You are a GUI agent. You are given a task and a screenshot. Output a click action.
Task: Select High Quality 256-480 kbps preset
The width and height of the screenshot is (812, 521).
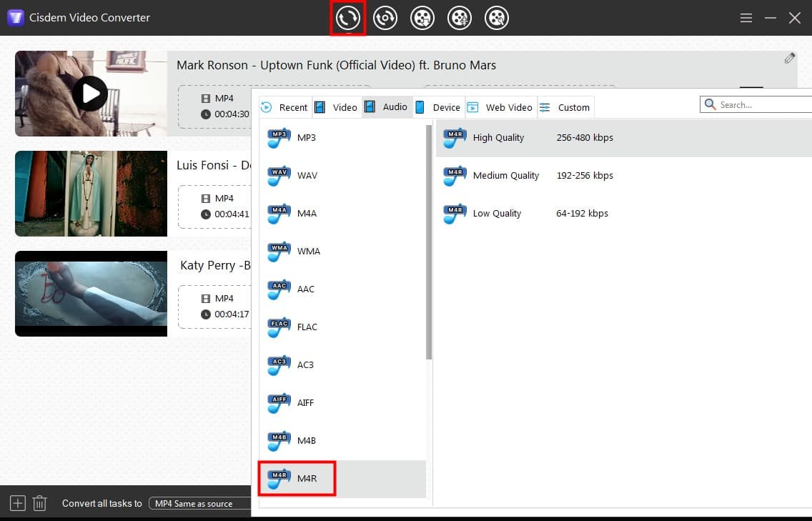tap(623, 138)
